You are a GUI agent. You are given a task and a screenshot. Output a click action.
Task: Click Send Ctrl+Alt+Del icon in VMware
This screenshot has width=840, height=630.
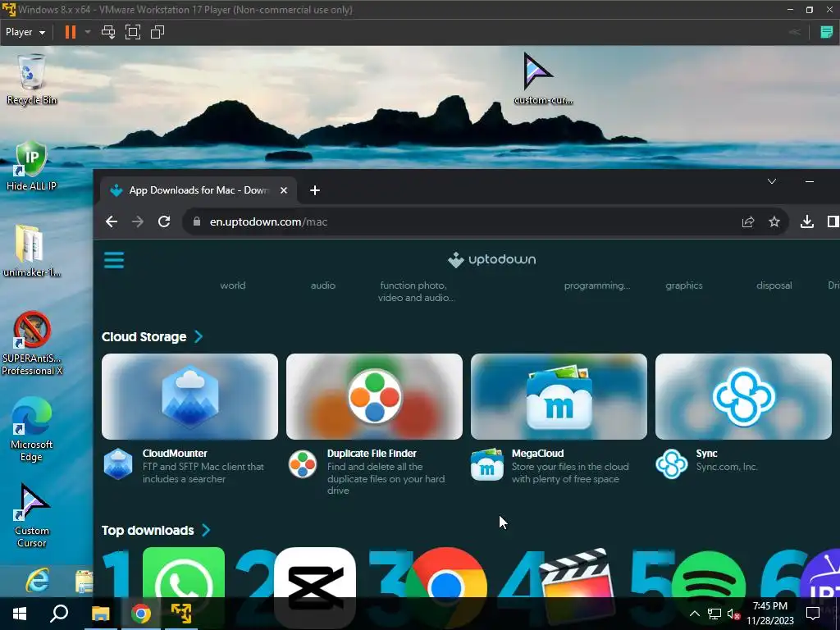coord(108,32)
